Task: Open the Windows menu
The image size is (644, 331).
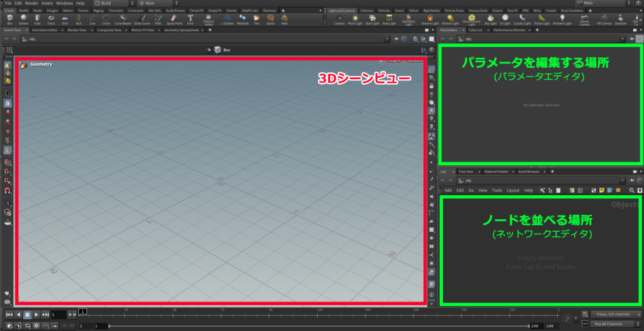Action: [x=64, y=3]
